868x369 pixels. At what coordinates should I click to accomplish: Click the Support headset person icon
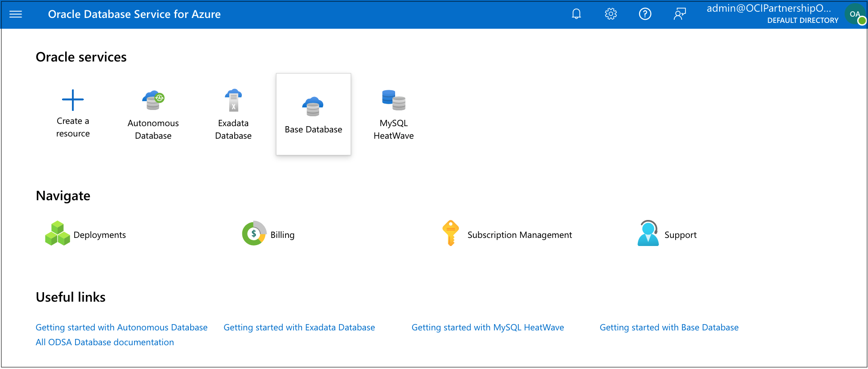pos(648,233)
